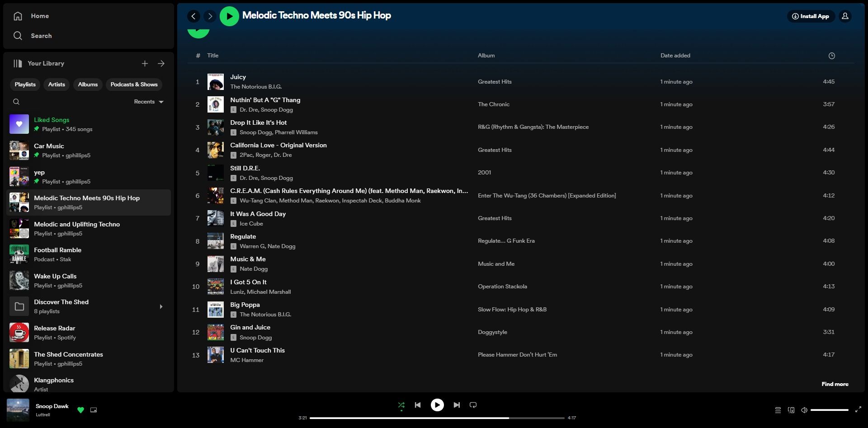Open the song queue

click(x=778, y=410)
